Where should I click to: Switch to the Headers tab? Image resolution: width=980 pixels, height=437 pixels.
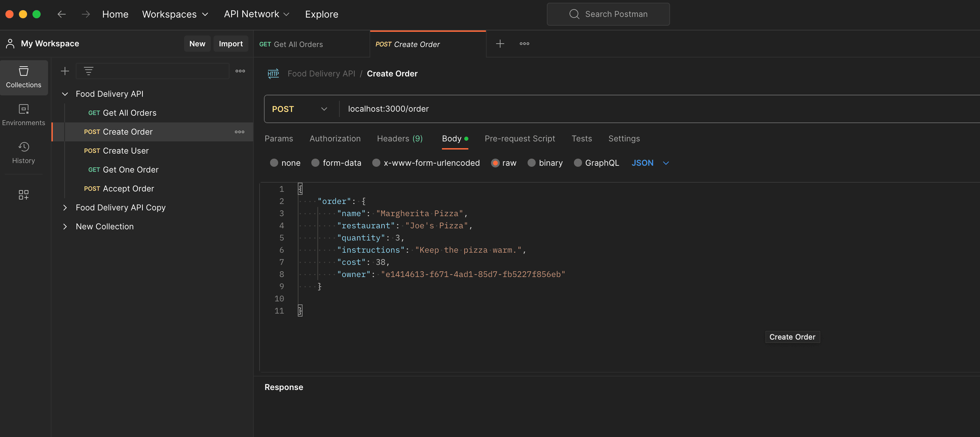[x=399, y=139]
